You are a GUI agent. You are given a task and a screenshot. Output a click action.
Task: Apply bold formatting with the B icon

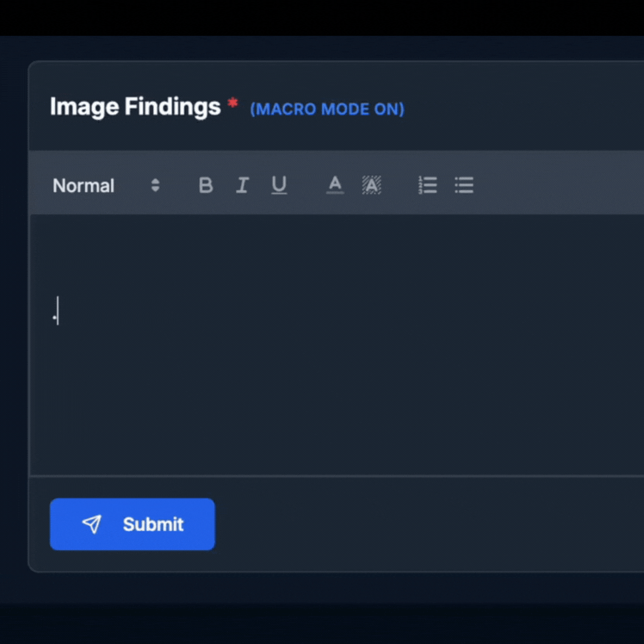click(206, 185)
